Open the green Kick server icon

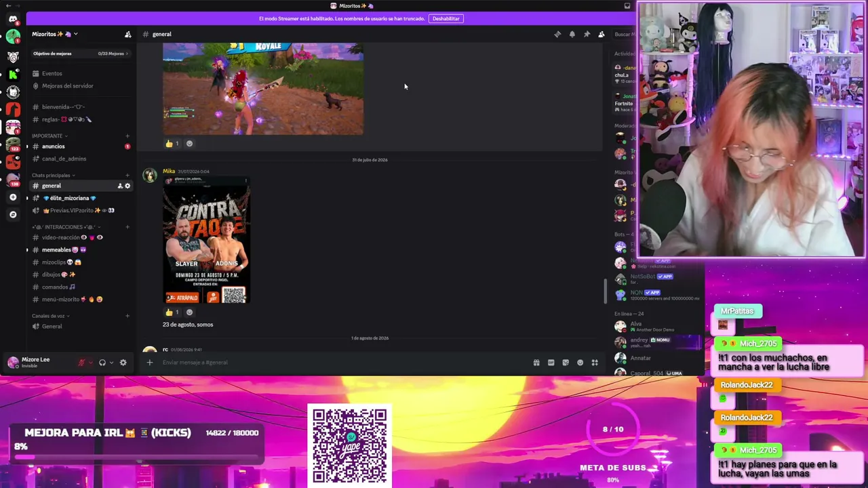pyautogui.click(x=13, y=74)
